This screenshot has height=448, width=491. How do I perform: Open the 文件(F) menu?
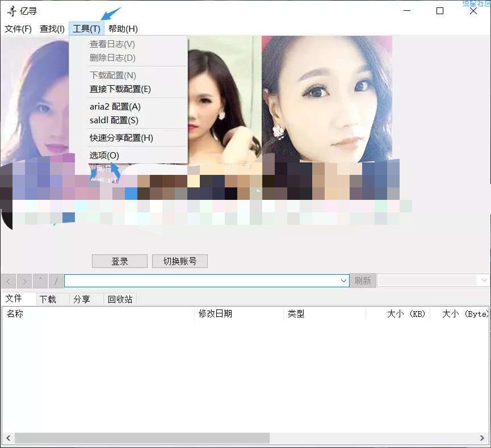coord(18,29)
